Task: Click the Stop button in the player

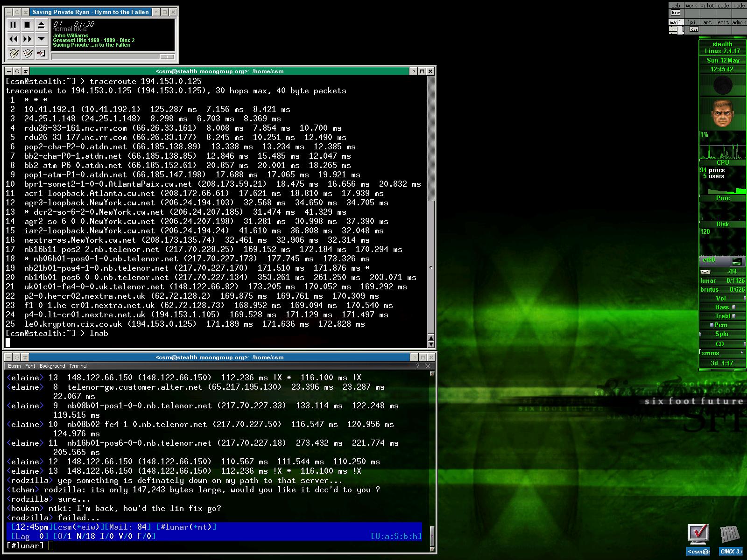Action: [27, 25]
